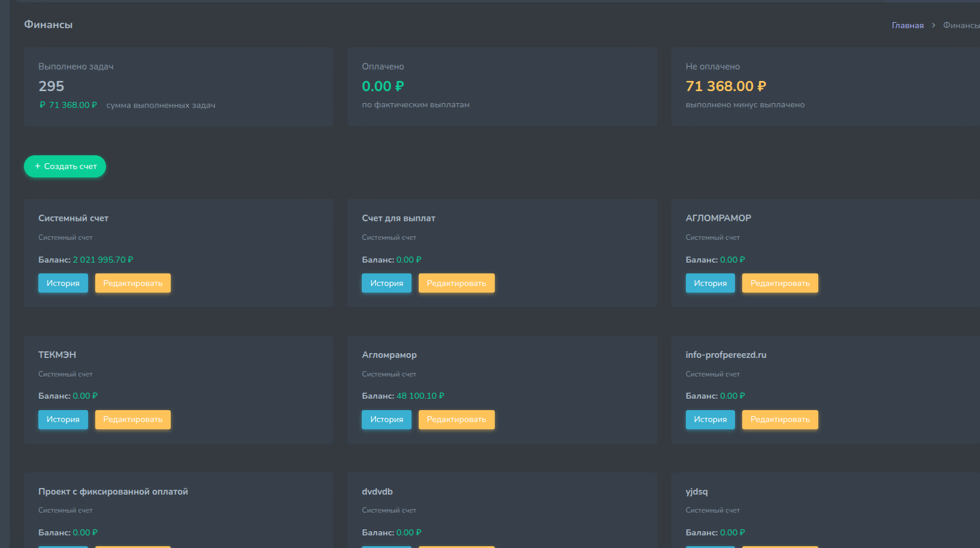Click the info-profpereezd.ru card title
This screenshot has height=548, width=980.
pos(726,355)
